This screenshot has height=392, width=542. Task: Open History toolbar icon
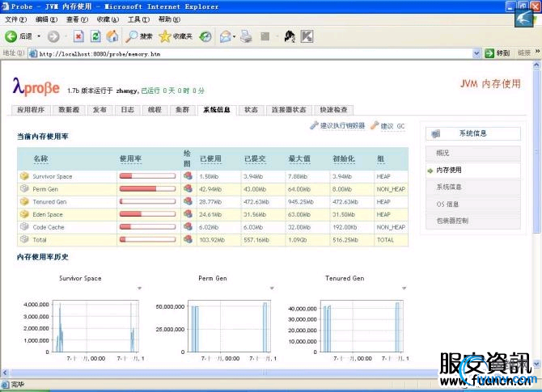tap(205, 36)
